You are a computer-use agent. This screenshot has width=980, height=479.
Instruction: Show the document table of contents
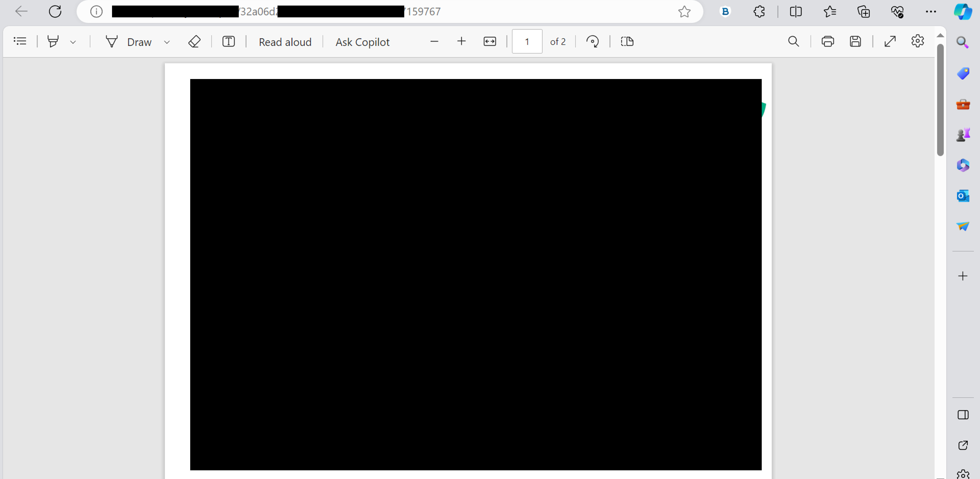pyautogui.click(x=20, y=41)
